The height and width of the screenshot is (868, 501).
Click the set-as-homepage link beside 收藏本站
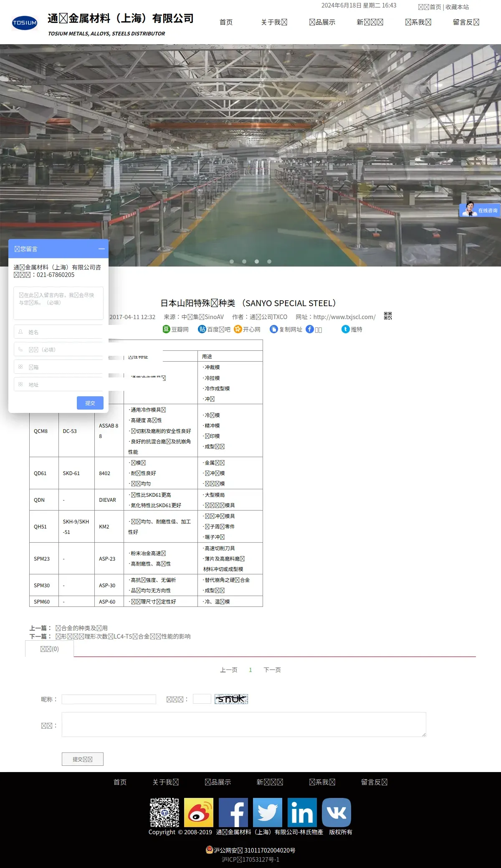coord(430,7)
